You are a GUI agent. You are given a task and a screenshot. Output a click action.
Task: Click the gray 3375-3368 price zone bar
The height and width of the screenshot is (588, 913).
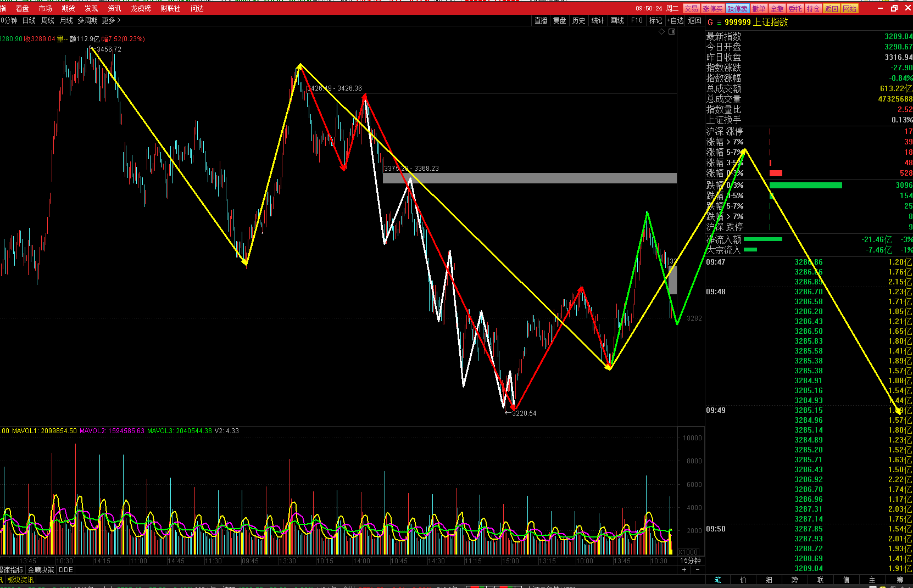pos(530,178)
